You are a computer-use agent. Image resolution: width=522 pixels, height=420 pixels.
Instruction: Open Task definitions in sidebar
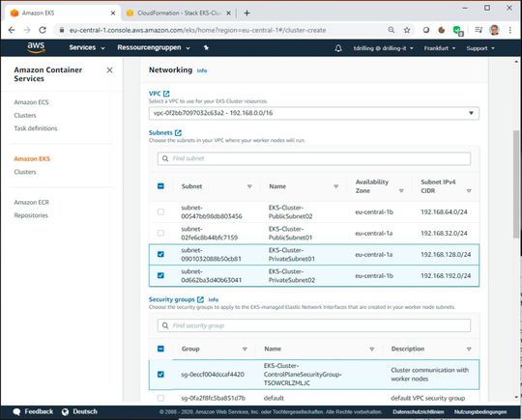[x=36, y=128]
